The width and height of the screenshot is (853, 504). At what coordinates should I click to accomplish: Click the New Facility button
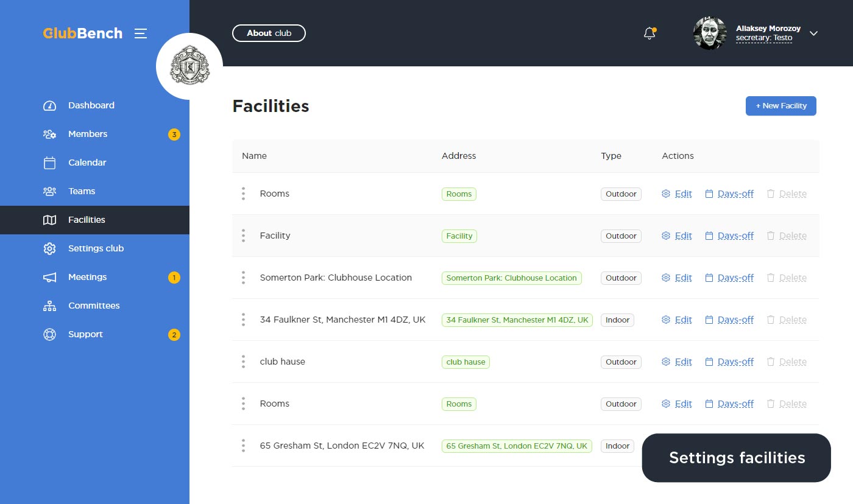point(780,106)
